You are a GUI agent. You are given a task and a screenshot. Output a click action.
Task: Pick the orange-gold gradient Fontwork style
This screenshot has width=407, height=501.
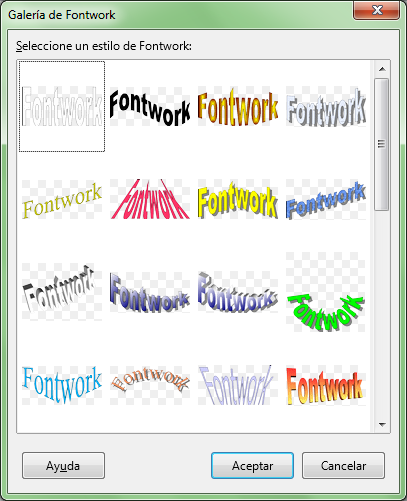tap(238, 106)
